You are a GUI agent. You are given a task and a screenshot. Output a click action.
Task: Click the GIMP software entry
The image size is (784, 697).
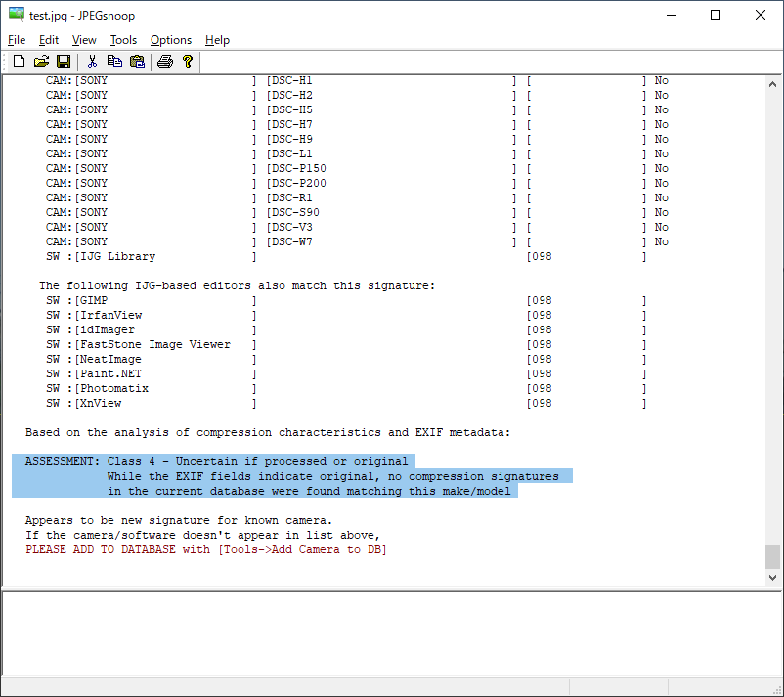click(346, 300)
